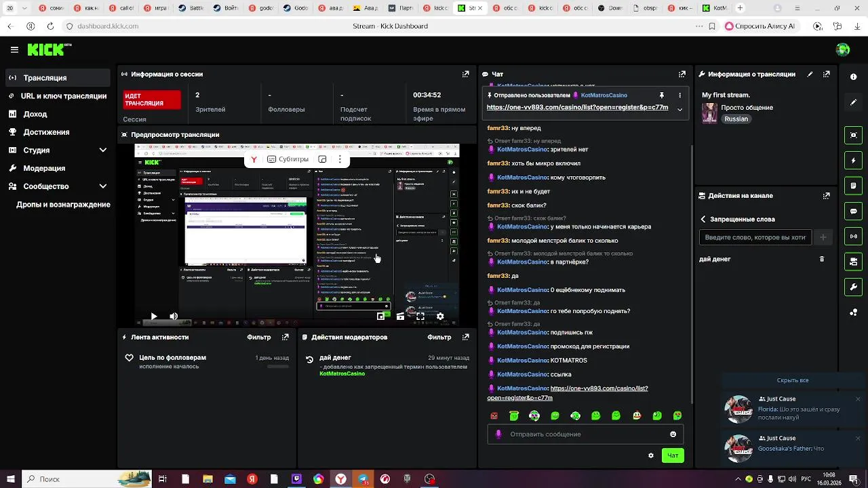Click the Russian language tag
868x488 pixels.
[736, 119]
